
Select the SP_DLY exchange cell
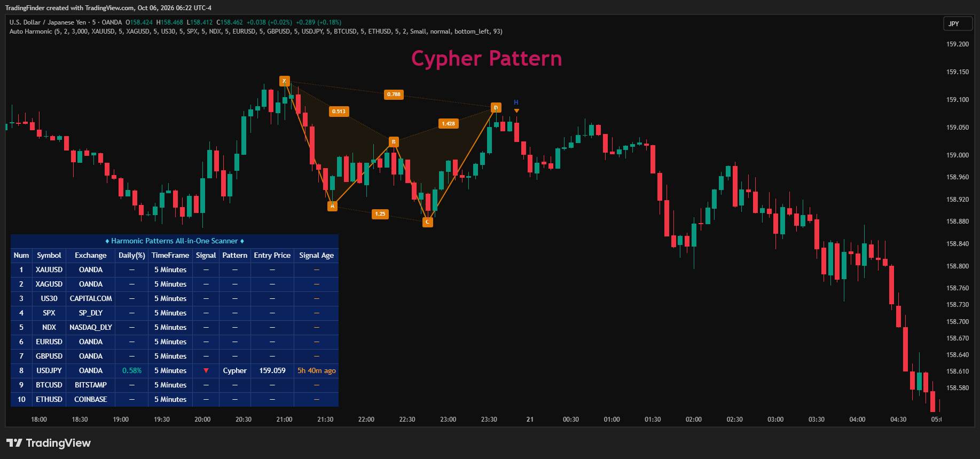click(91, 313)
